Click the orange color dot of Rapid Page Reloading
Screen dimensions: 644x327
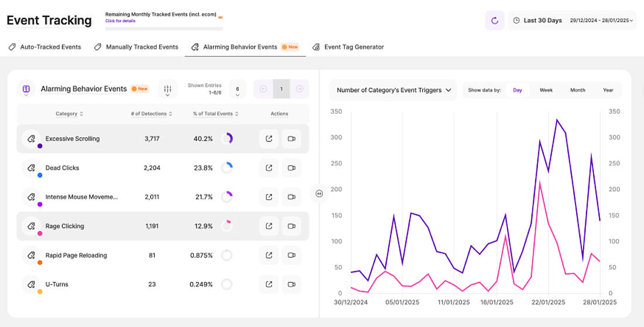point(40,263)
